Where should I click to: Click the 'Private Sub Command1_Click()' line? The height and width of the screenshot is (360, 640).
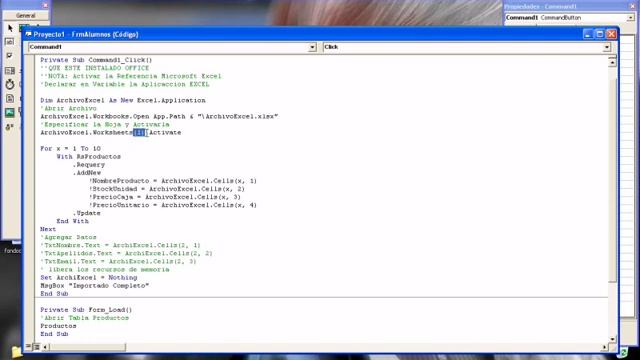[96, 60]
